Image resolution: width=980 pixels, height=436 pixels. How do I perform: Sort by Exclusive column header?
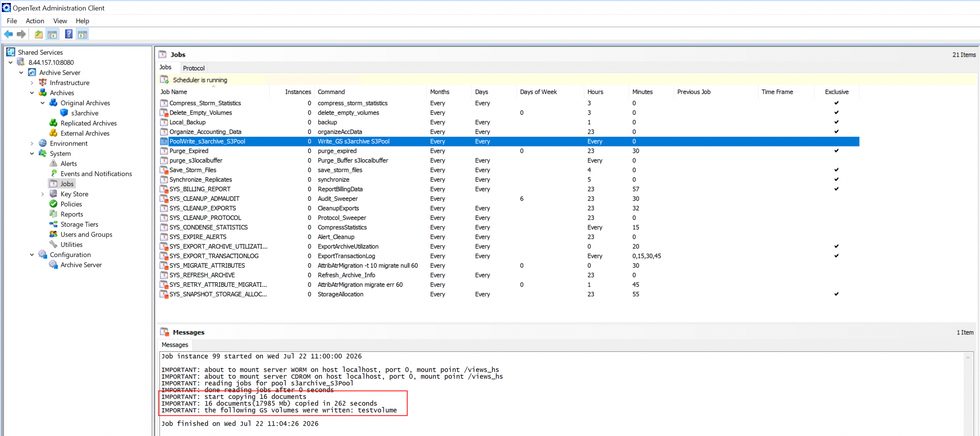click(x=837, y=92)
